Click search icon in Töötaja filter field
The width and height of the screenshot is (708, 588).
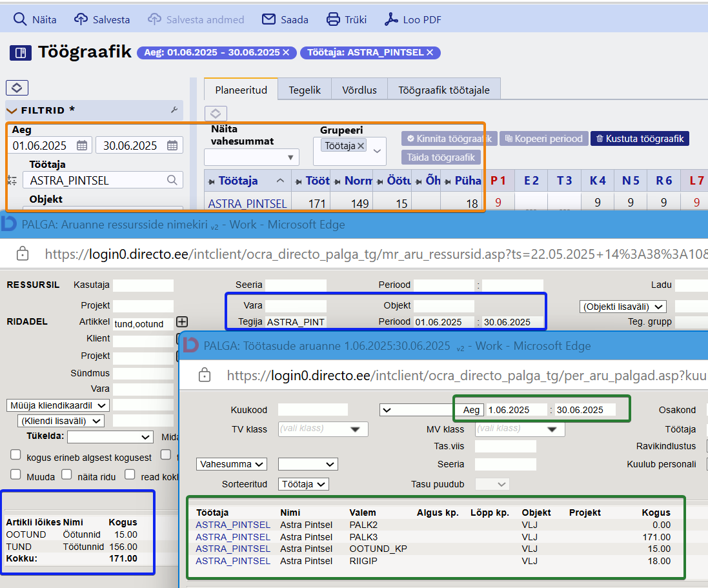point(172,180)
